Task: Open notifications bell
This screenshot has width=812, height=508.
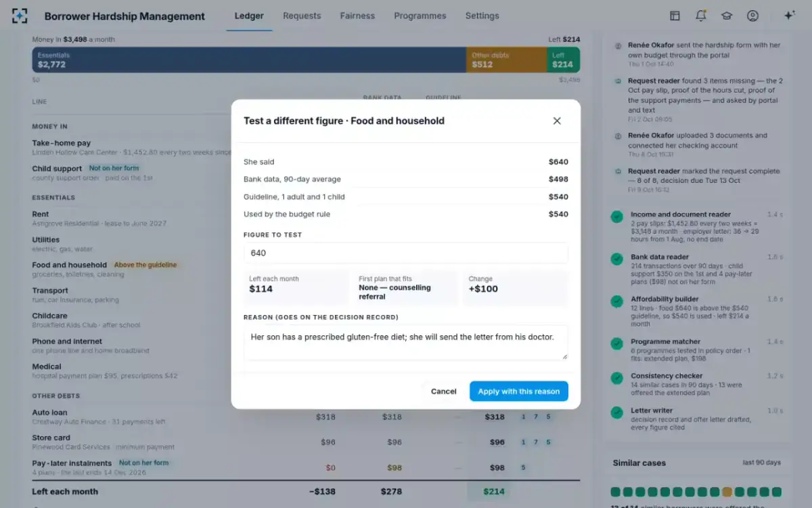Action: [700, 16]
